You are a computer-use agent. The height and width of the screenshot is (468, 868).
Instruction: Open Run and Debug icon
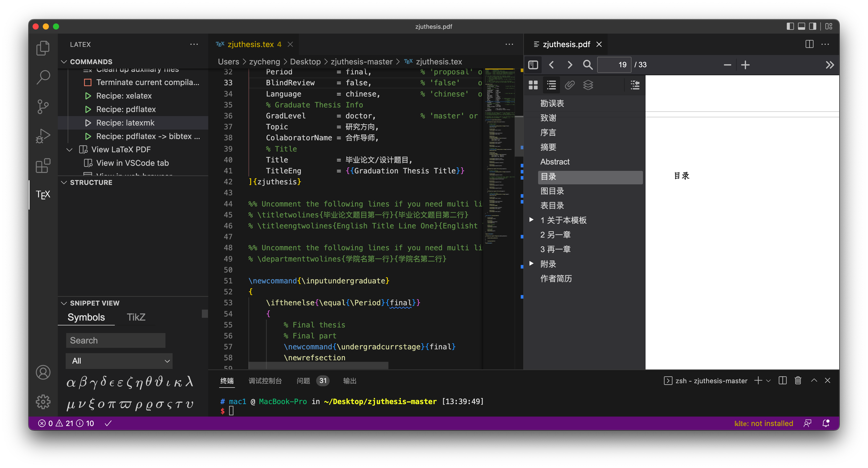point(43,135)
